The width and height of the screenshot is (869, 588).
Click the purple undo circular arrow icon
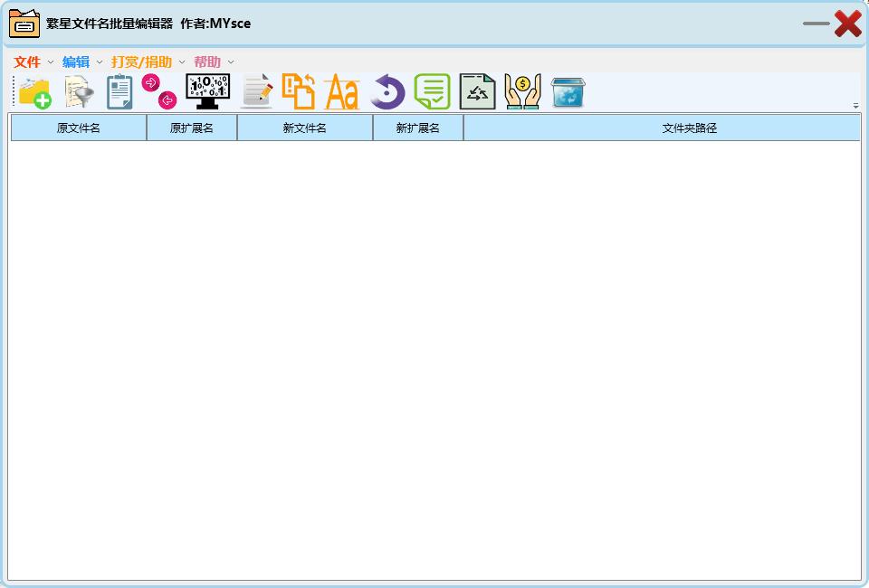(x=388, y=92)
